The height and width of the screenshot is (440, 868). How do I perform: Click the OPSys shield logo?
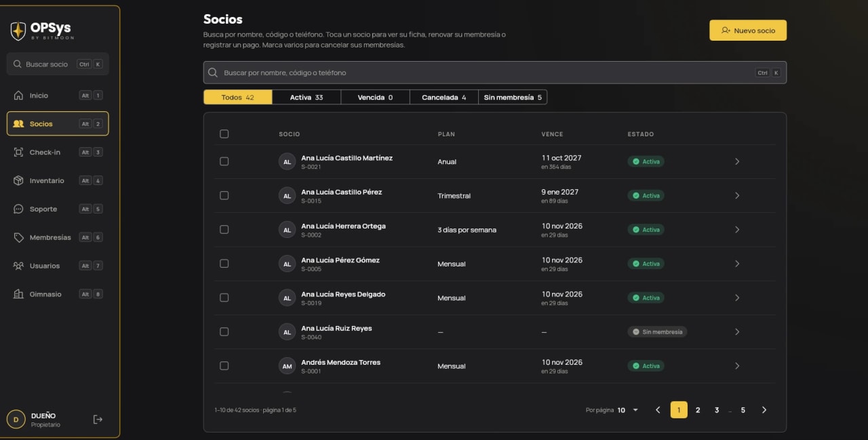18,31
